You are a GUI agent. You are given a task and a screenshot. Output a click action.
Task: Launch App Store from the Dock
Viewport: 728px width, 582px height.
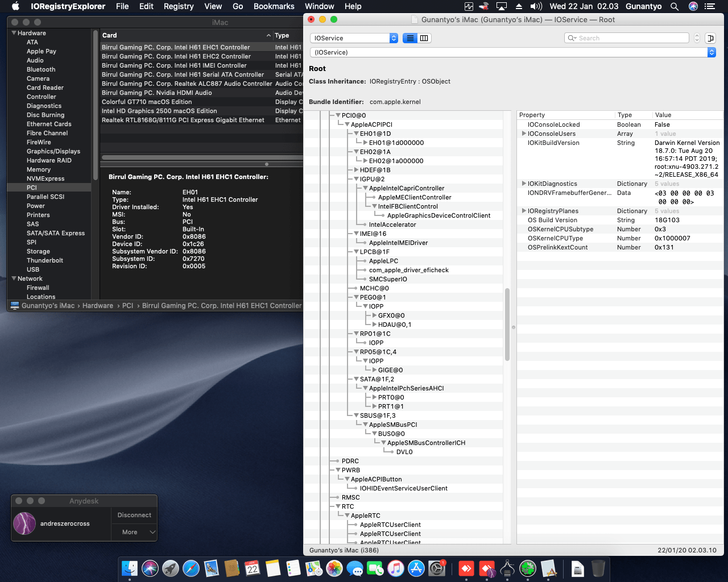[x=416, y=568]
